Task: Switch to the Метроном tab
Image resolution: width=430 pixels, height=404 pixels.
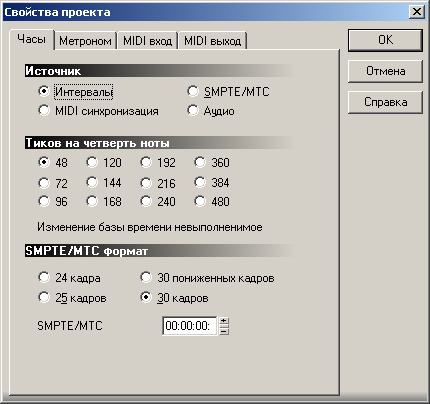Action: [85, 41]
